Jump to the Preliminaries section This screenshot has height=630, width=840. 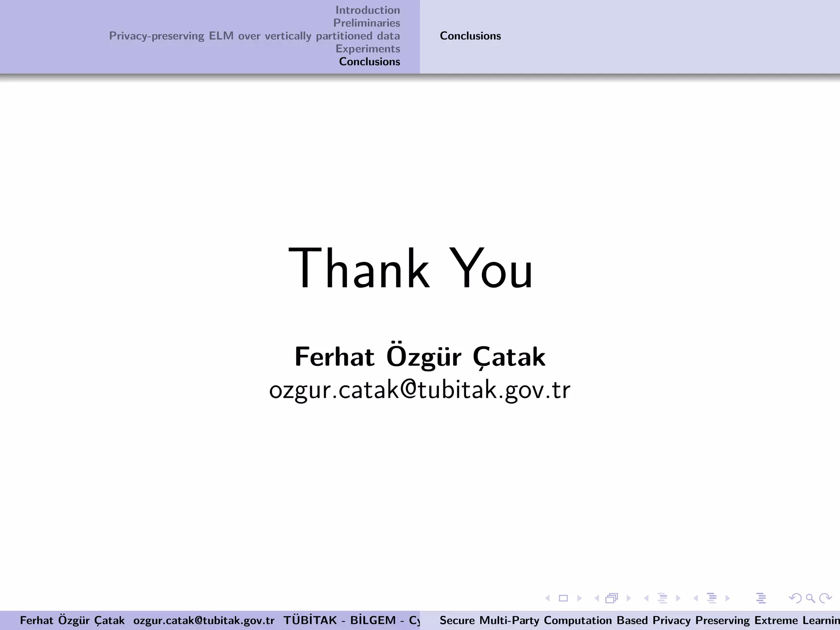coord(367,23)
